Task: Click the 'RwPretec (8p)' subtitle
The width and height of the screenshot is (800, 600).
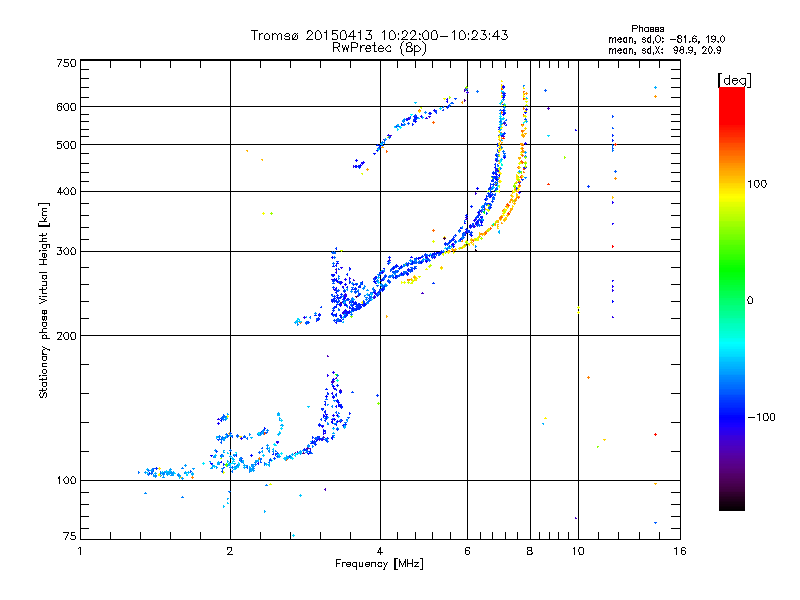Action: (x=379, y=48)
